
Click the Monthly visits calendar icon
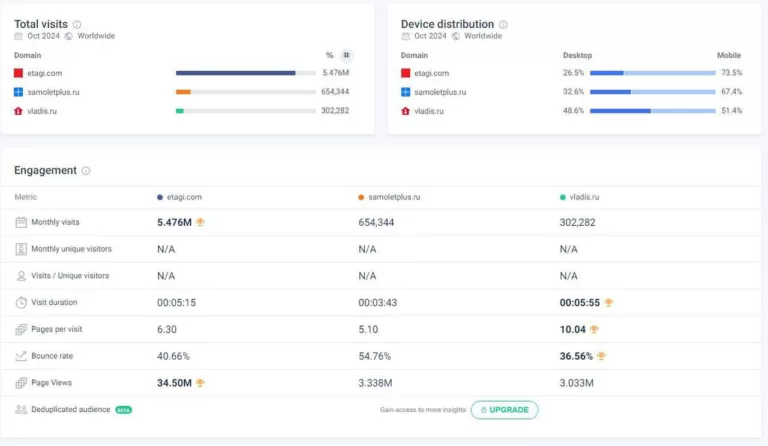[x=21, y=222]
